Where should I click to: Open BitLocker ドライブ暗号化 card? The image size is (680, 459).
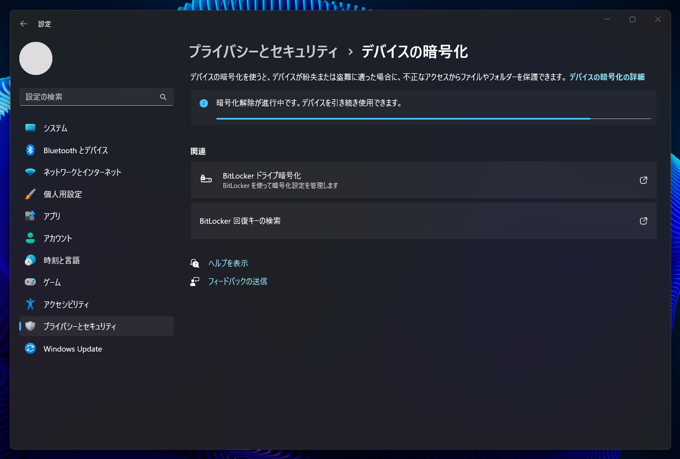pos(424,180)
